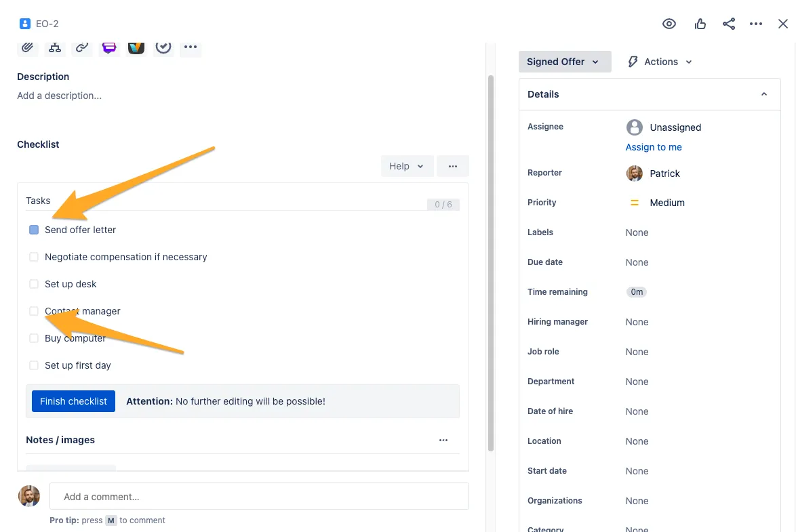Click the share icon
This screenshot has width=796, height=532.
click(x=729, y=24)
